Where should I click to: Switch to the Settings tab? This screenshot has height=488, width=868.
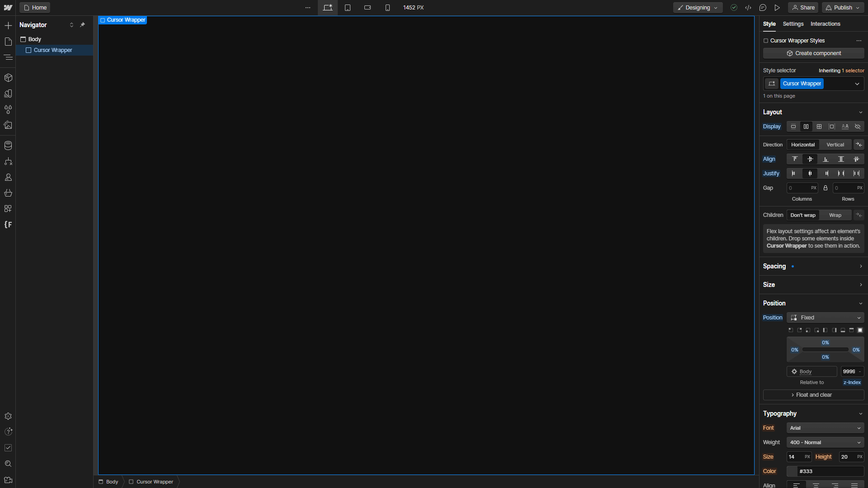[x=793, y=24]
